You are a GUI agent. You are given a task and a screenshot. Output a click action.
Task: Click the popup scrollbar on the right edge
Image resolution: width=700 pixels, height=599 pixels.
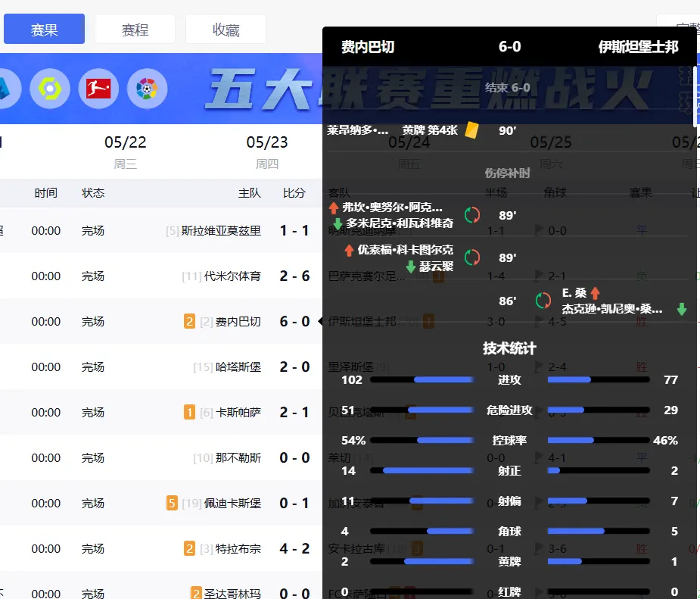click(x=695, y=96)
